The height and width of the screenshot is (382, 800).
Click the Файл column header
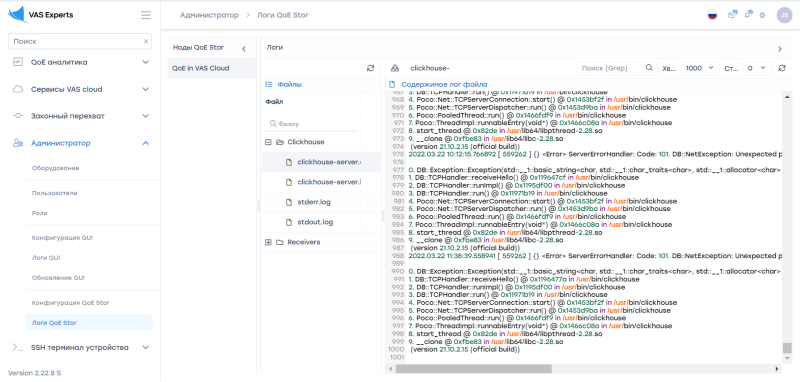coord(274,102)
